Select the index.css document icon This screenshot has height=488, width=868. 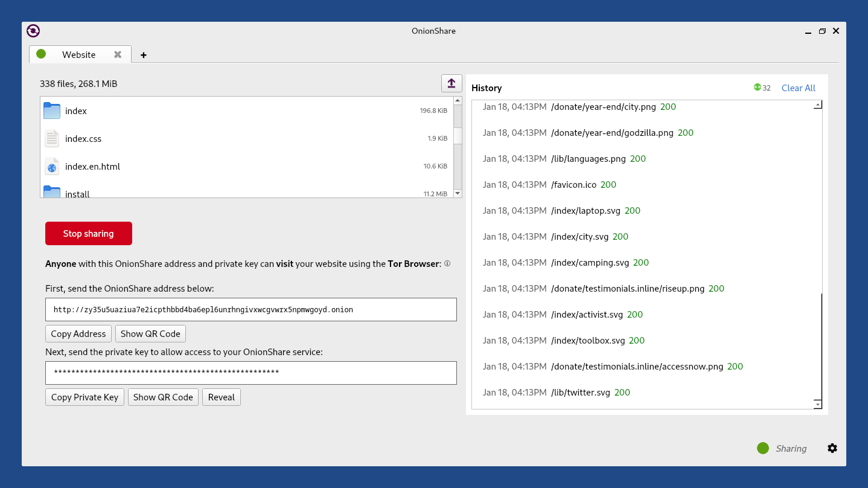point(52,138)
